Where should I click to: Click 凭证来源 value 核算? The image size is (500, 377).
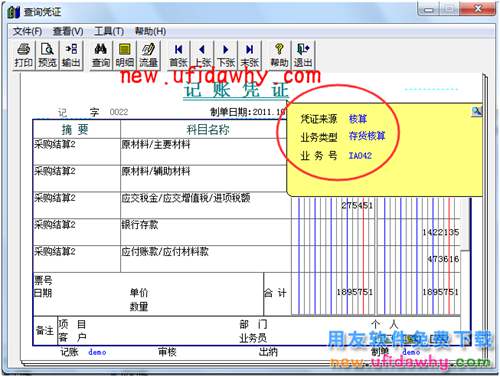pos(358,119)
